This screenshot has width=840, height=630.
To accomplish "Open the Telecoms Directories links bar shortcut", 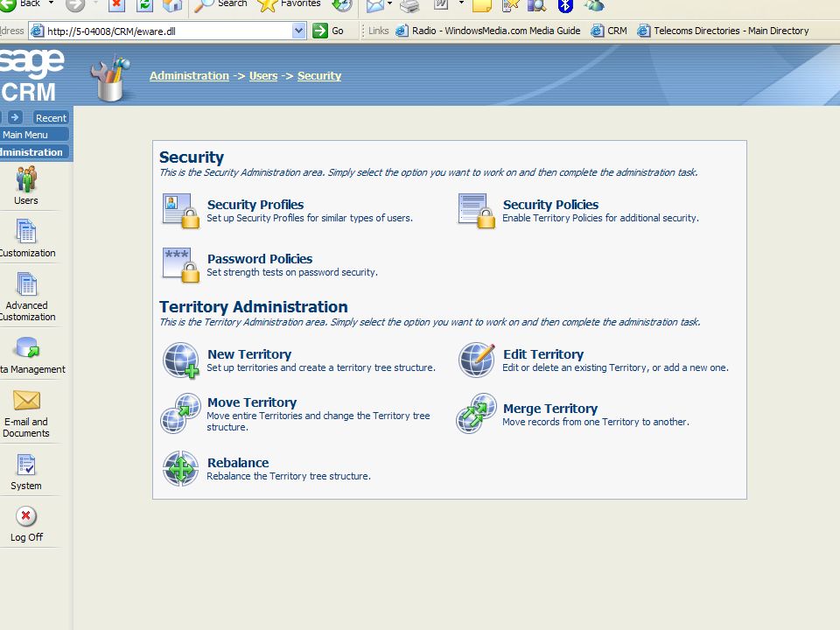I will point(724,31).
